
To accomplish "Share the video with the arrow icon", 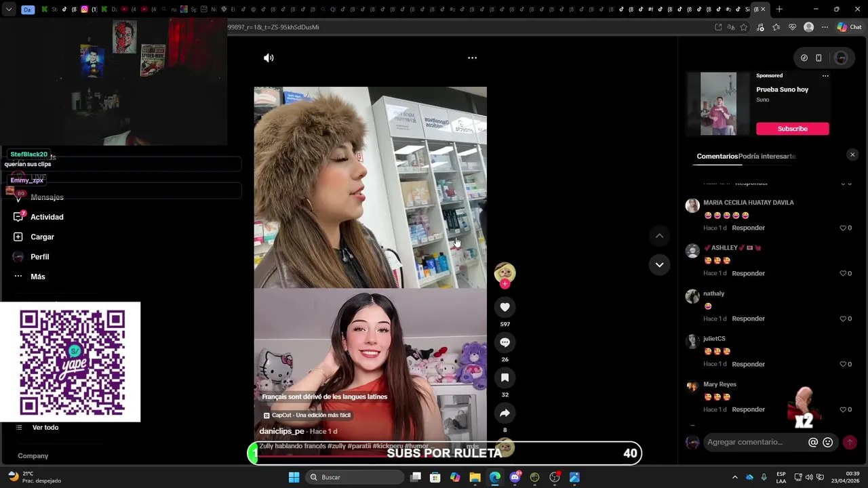I will pos(505,413).
